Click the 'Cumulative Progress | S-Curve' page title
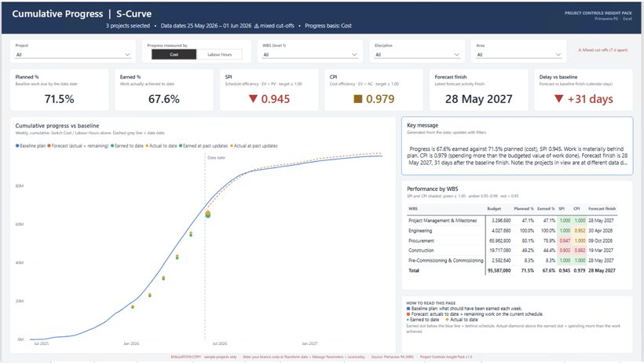This screenshot has height=363, width=644. (82, 13)
